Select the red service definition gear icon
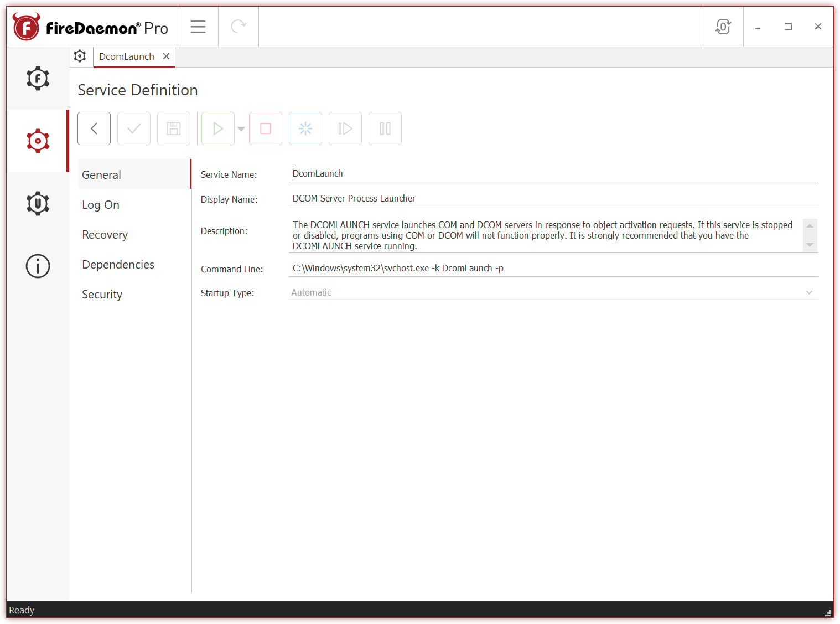 pyautogui.click(x=38, y=141)
